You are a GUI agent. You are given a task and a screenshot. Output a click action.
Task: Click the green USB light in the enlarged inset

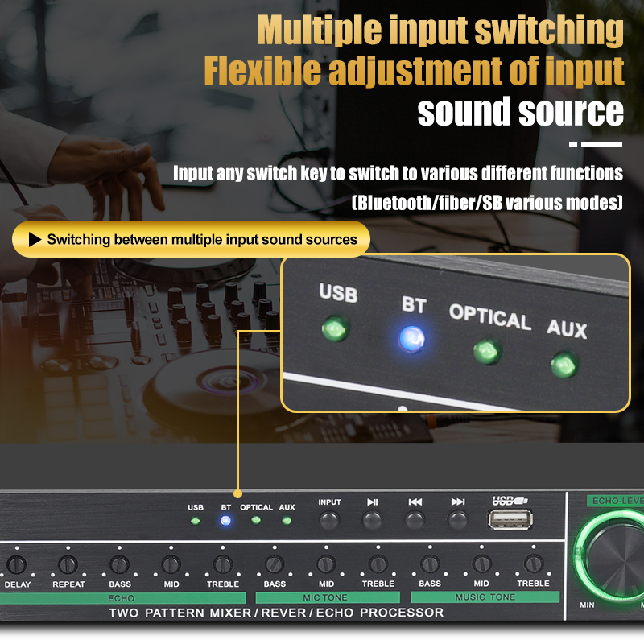[336, 328]
